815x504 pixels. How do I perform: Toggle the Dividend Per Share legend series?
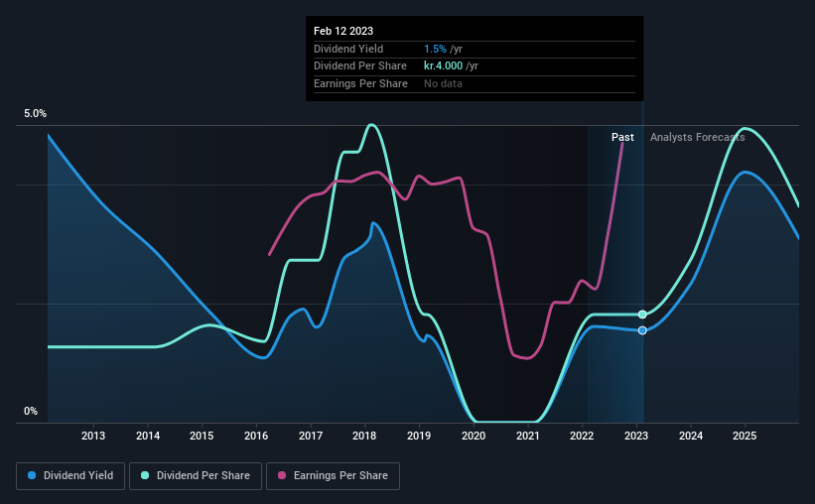click(x=196, y=476)
